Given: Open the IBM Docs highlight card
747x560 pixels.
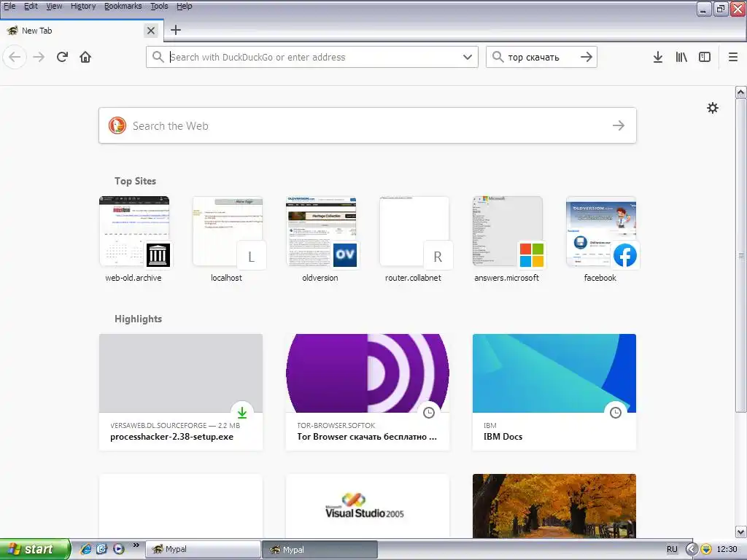Looking at the screenshot, I should (554, 392).
